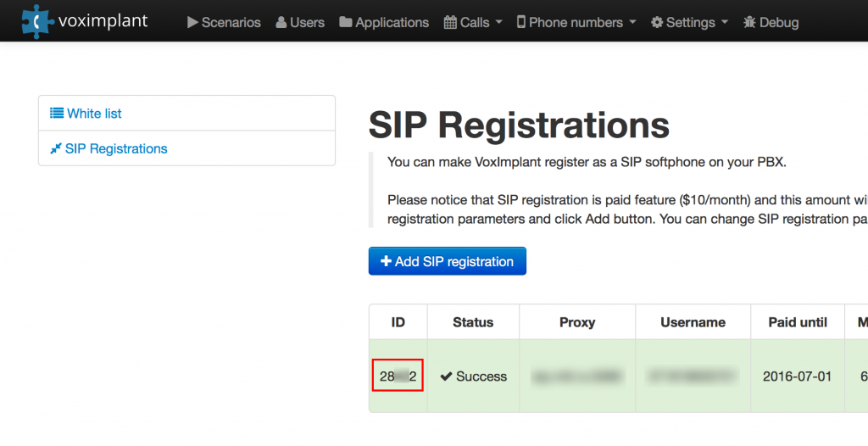Open the Calls menu label
Image resolution: width=868 pixels, height=446 pixels.
click(x=475, y=22)
